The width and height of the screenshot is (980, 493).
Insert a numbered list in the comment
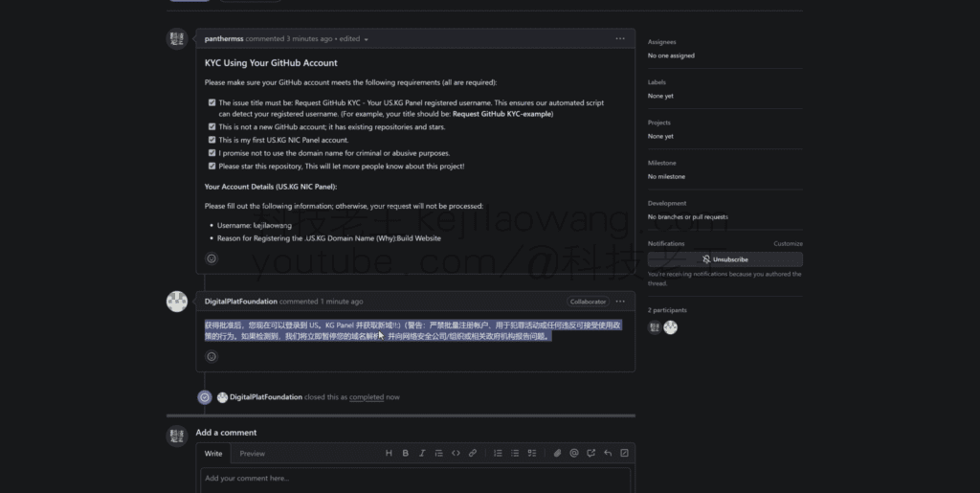(x=498, y=453)
